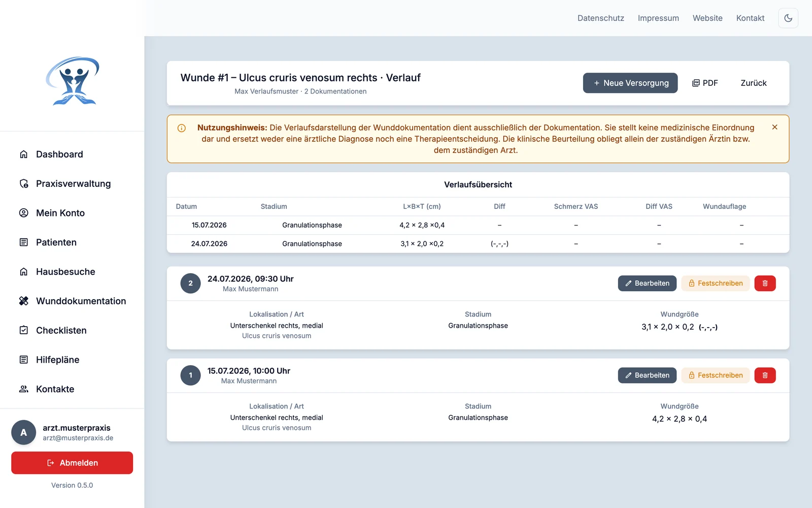The width and height of the screenshot is (812, 508).
Task: Click the Hausbesuche house icon
Action: (24, 272)
